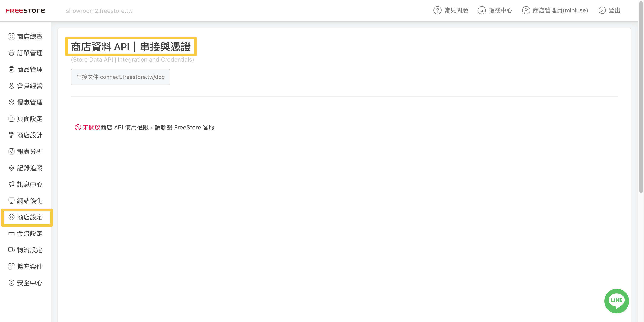This screenshot has width=644, height=322.
Task: Click showroom2.freestore.tw store URL
Action: click(x=99, y=11)
